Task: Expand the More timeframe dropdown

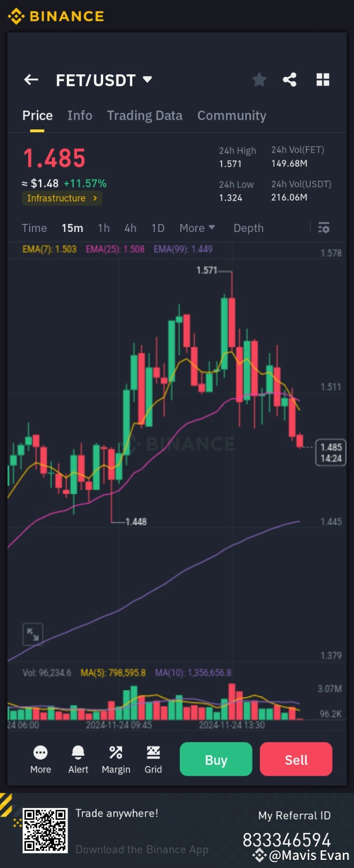Action: [x=196, y=228]
